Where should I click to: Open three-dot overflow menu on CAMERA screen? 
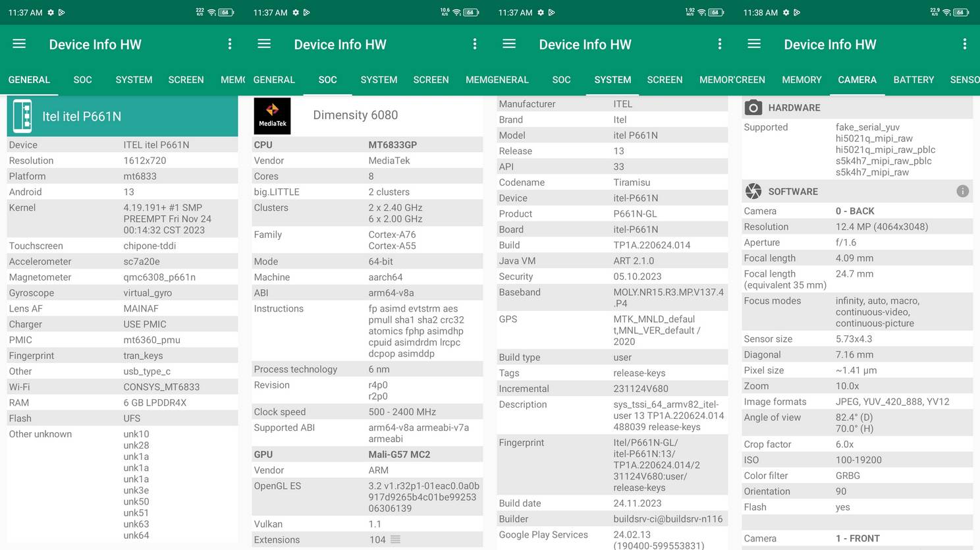965,43
